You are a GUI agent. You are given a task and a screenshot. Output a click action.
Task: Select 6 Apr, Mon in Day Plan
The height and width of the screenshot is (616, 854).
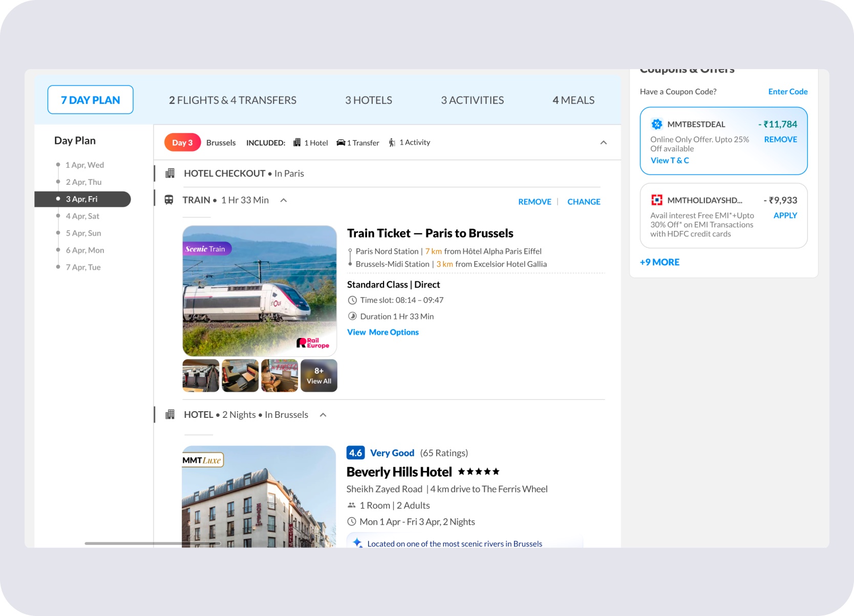point(85,250)
